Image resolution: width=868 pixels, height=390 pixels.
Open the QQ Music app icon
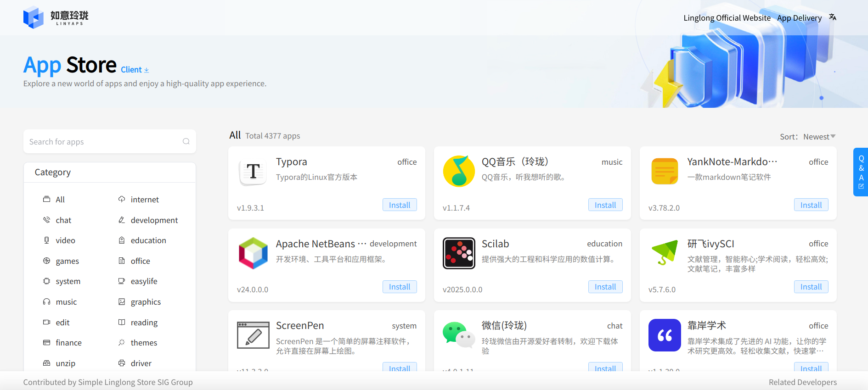click(459, 171)
